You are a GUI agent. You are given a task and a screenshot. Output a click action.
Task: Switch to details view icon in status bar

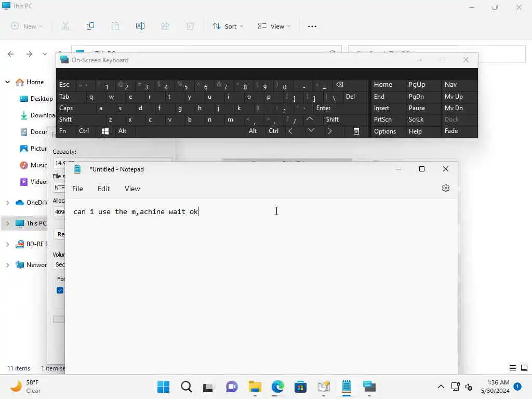[513, 368]
